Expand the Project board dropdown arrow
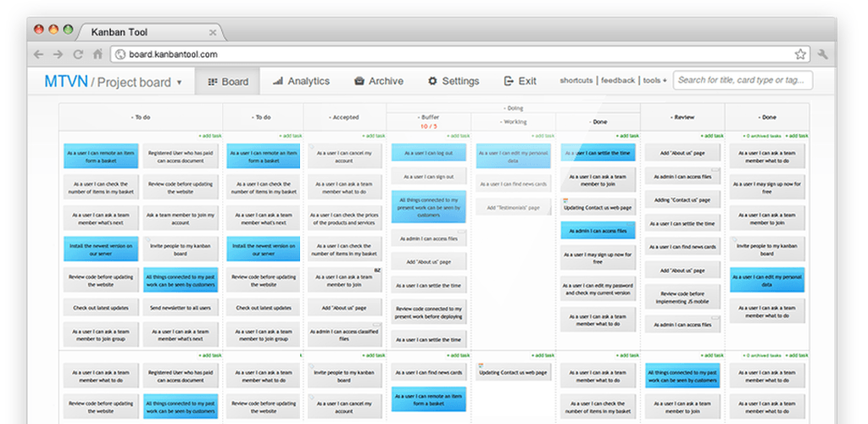Viewport: 868px width, 424px height. tap(180, 83)
